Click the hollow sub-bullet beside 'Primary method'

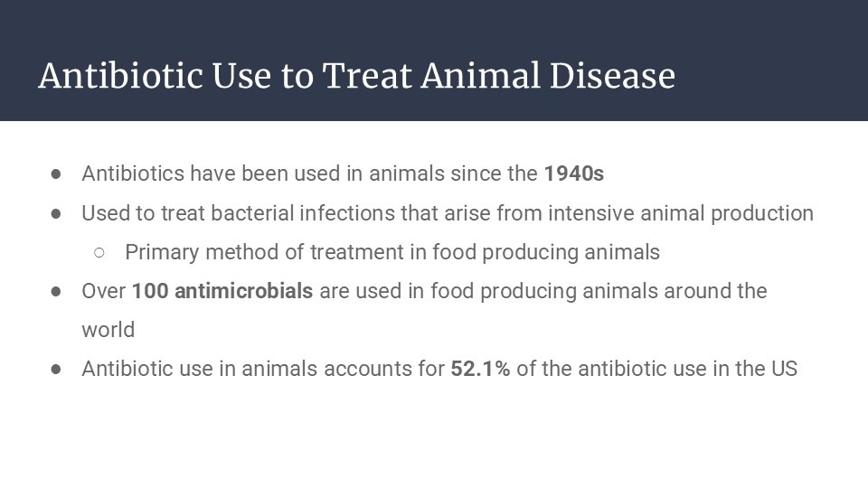[x=99, y=252]
